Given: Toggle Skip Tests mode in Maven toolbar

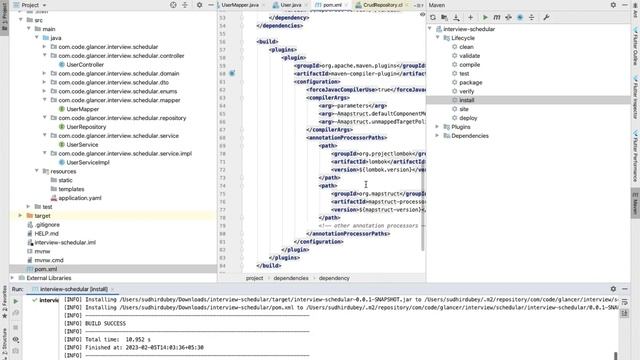Looking at the screenshot, I should [x=520, y=18].
